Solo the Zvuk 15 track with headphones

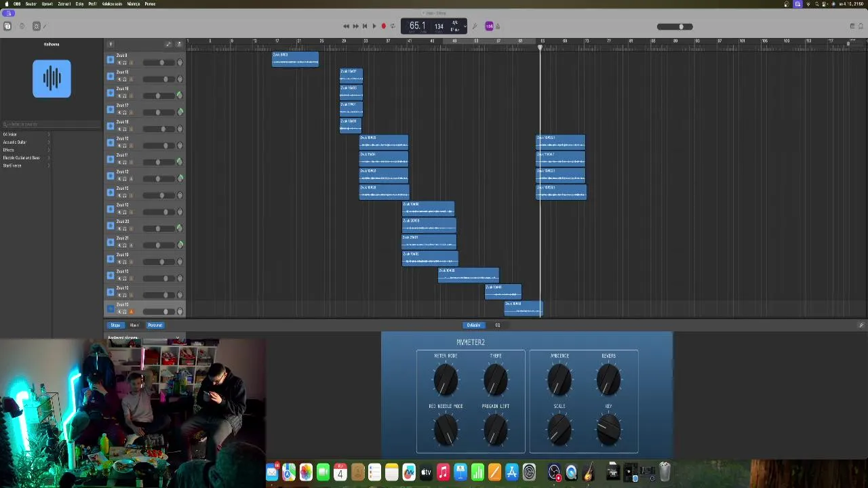click(124, 80)
